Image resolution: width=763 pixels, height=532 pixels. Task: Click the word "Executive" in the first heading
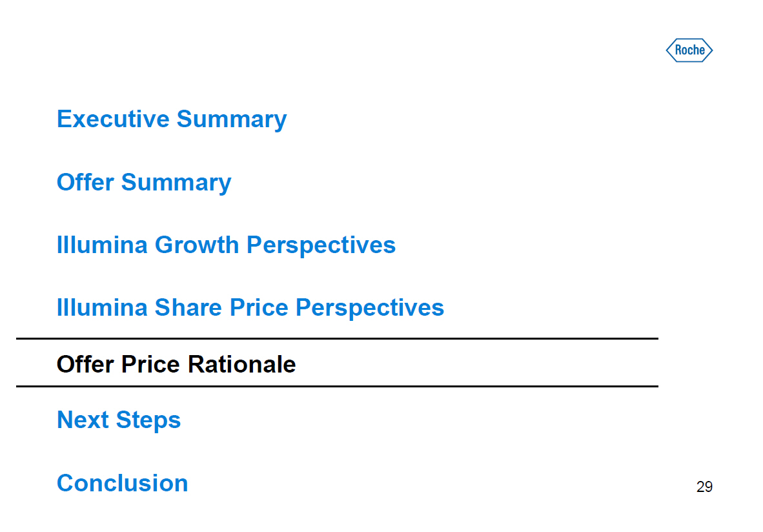(x=113, y=119)
